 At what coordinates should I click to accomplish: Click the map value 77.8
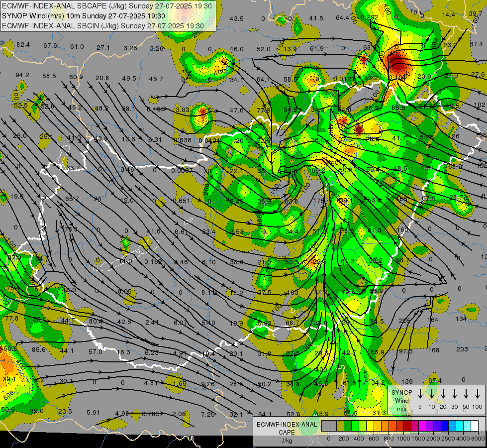pos(12,319)
